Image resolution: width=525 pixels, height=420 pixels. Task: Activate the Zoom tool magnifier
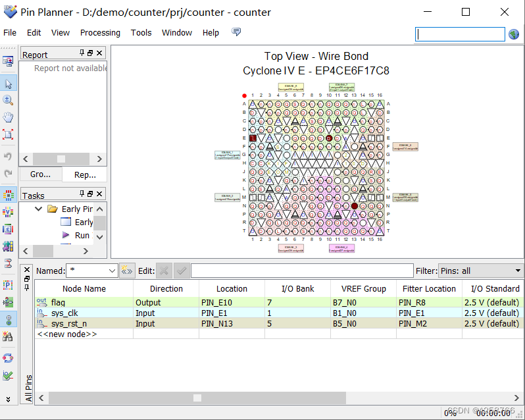pos(8,100)
